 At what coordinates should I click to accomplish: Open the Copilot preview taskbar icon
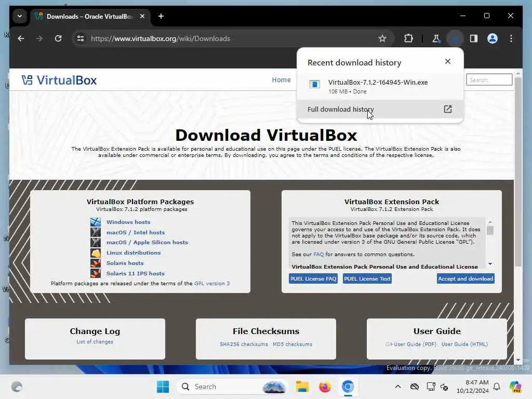(x=515, y=387)
